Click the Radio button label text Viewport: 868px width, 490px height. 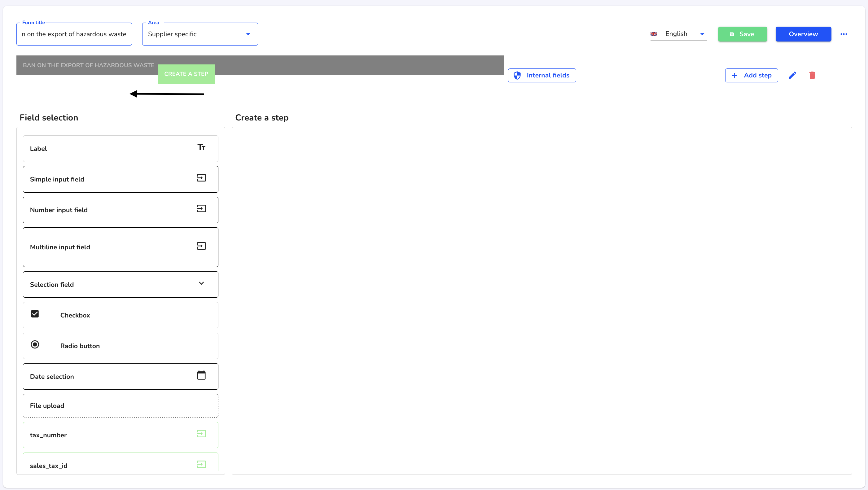(x=80, y=346)
